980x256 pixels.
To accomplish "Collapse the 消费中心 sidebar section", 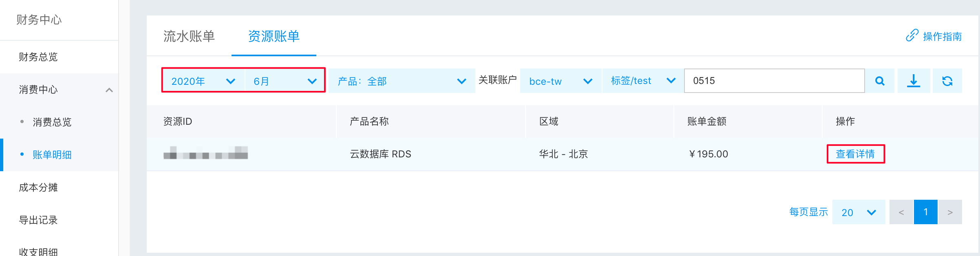I will [x=109, y=90].
